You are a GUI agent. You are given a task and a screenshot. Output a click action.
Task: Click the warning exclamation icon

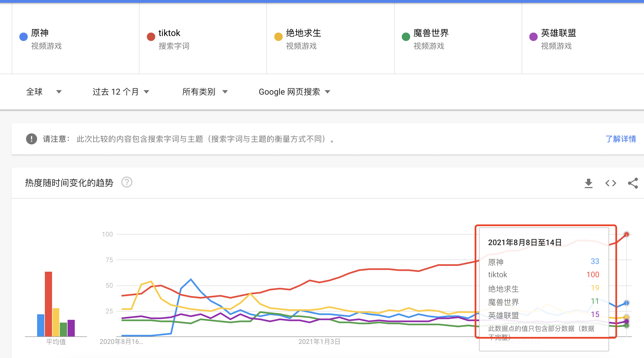(32, 139)
